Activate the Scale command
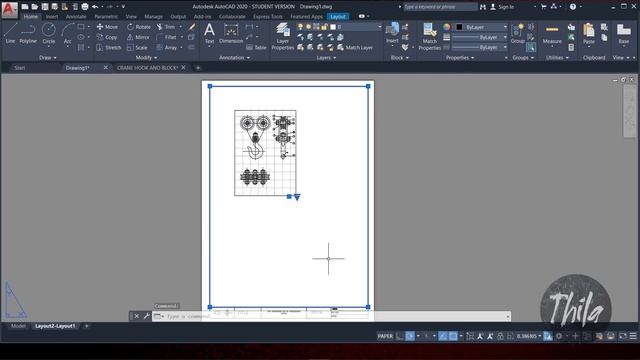640x360 pixels. [137, 47]
